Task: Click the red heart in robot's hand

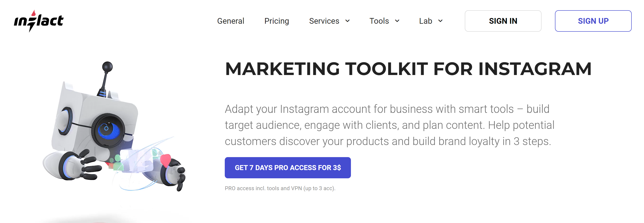Action: pyautogui.click(x=165, y=159)
